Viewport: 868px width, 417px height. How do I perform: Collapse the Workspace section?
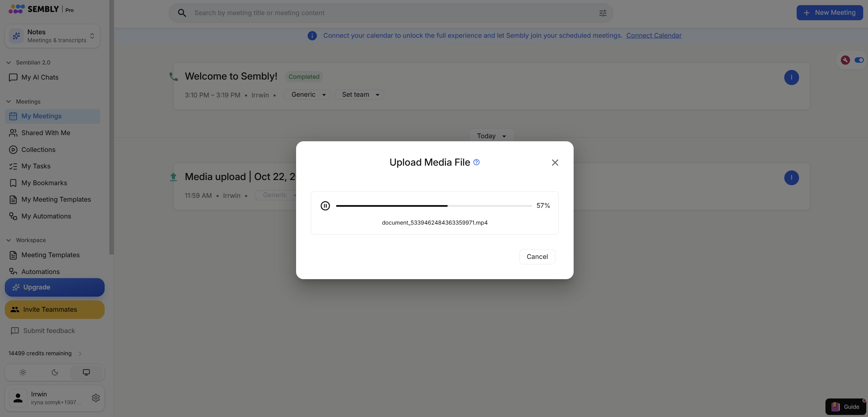[x=9, y=240]
